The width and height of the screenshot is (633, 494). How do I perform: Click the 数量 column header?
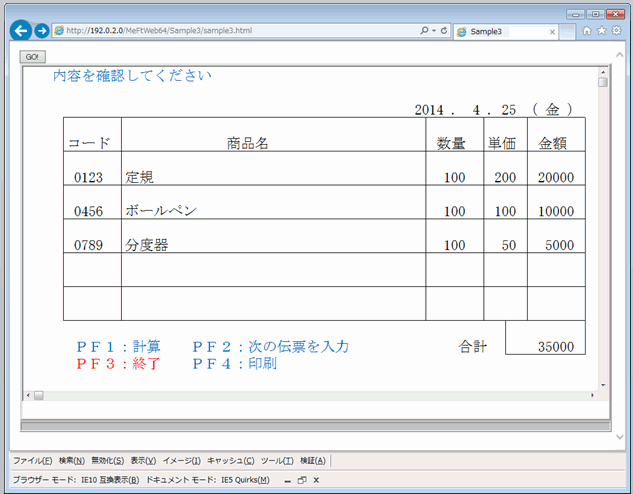(x=451, y=143)
